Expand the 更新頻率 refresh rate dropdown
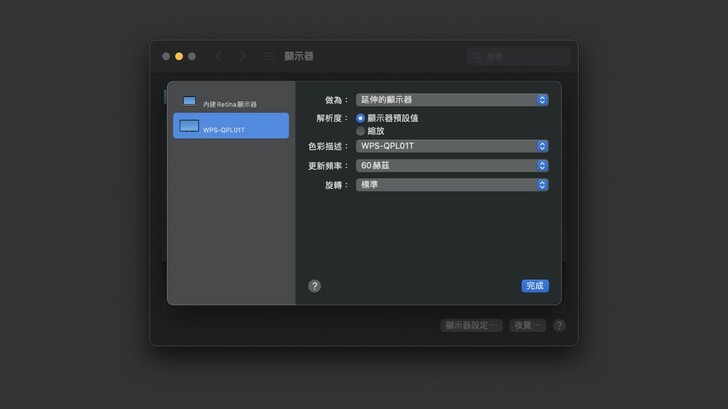 point(452,165)
